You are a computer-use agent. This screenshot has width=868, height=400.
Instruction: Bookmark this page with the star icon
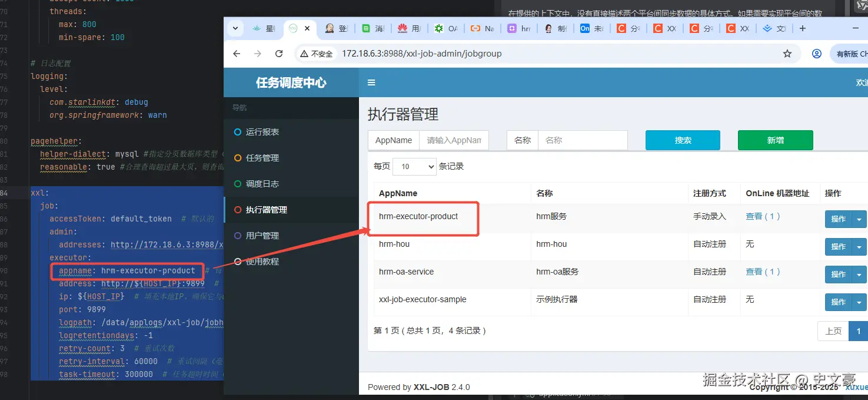(787, 54)
